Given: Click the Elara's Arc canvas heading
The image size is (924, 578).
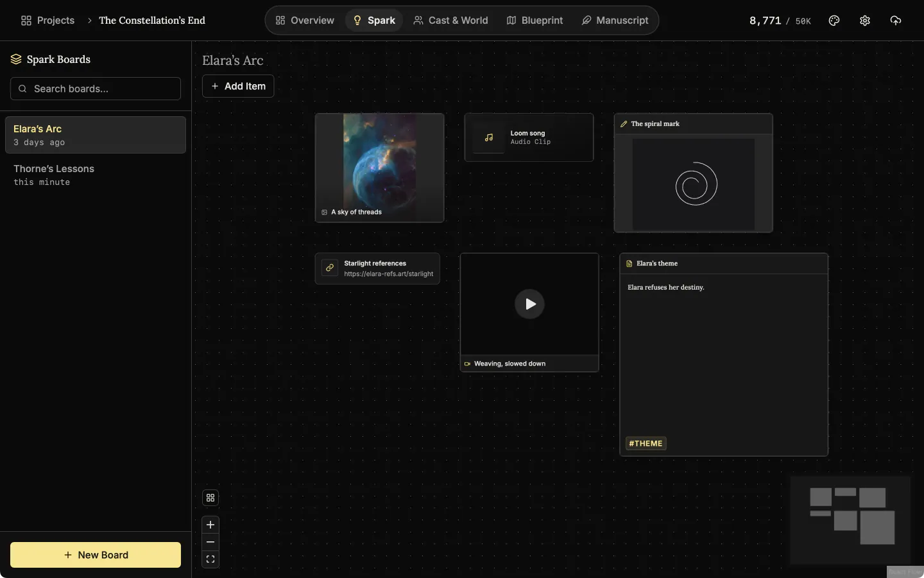Looking at the screenshot, I should (x=233, y=60).
